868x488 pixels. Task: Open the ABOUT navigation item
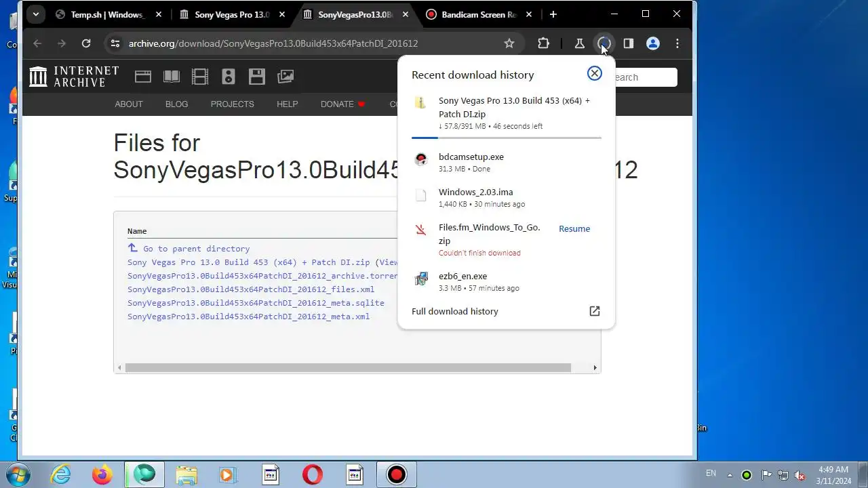point(129,104)
